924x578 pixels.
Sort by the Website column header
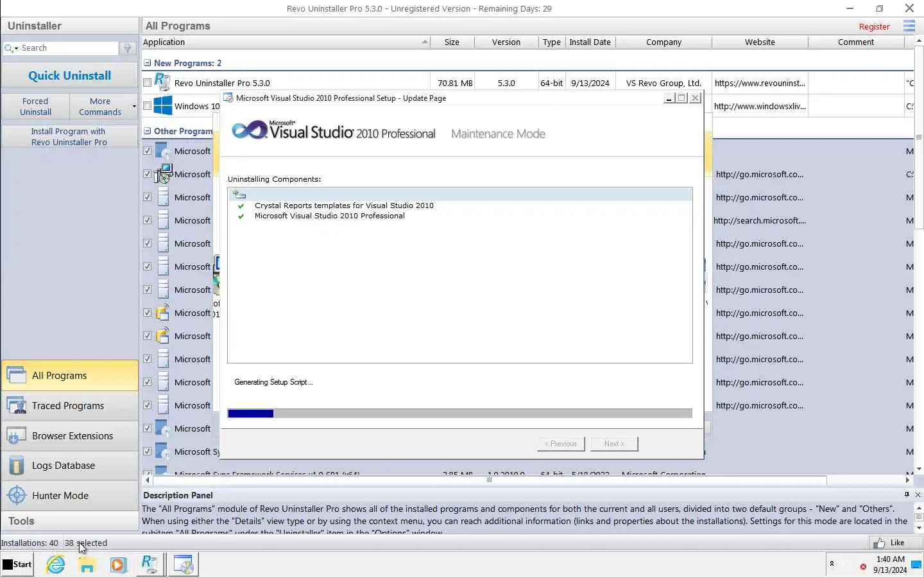coord(760,42)
